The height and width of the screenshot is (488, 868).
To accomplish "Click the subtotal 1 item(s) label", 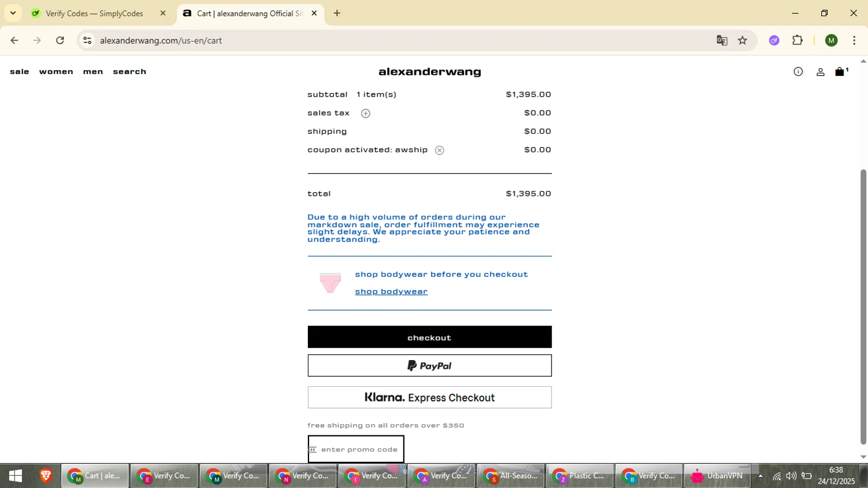I will [x=352, y=94].
